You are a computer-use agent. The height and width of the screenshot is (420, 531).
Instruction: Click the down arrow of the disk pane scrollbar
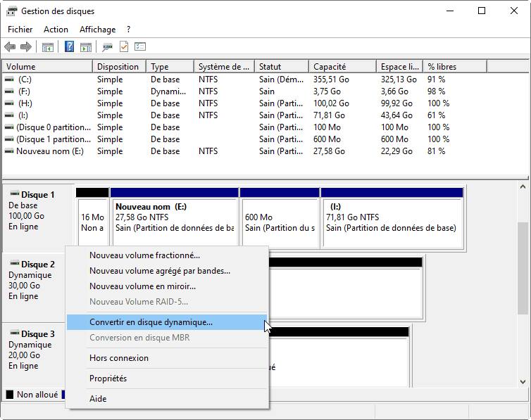point(523,381)
